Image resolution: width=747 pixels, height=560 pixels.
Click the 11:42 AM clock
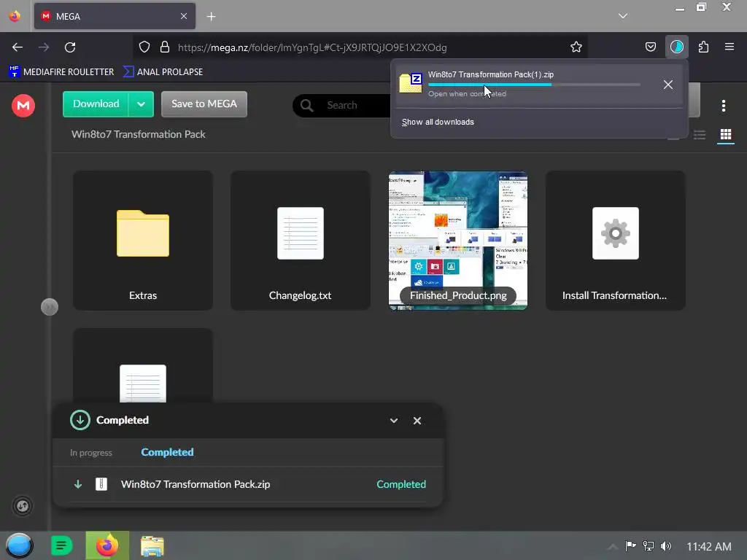(709, 547)
